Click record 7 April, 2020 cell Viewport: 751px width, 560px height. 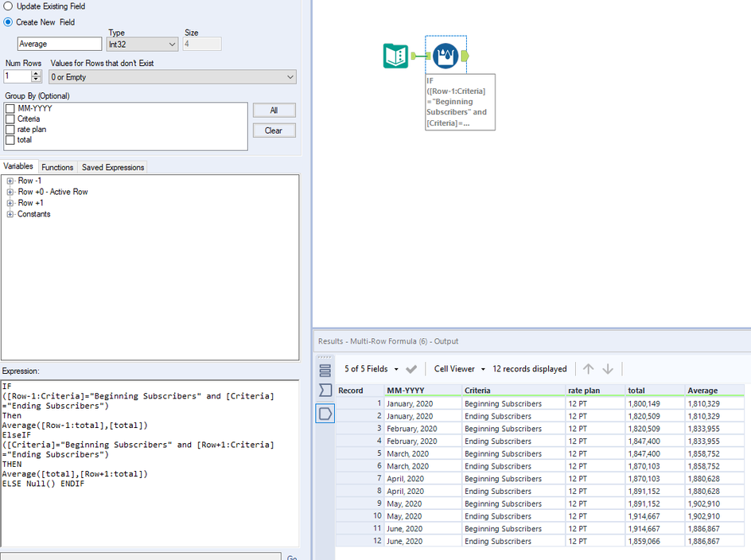[423, 479]
